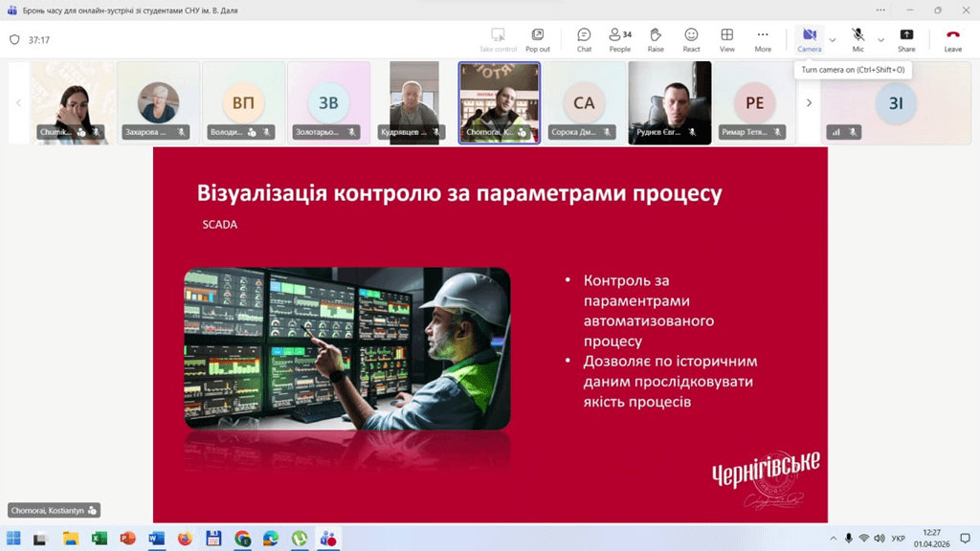Toggle system volume speaker icon in tray

[880, 539]
